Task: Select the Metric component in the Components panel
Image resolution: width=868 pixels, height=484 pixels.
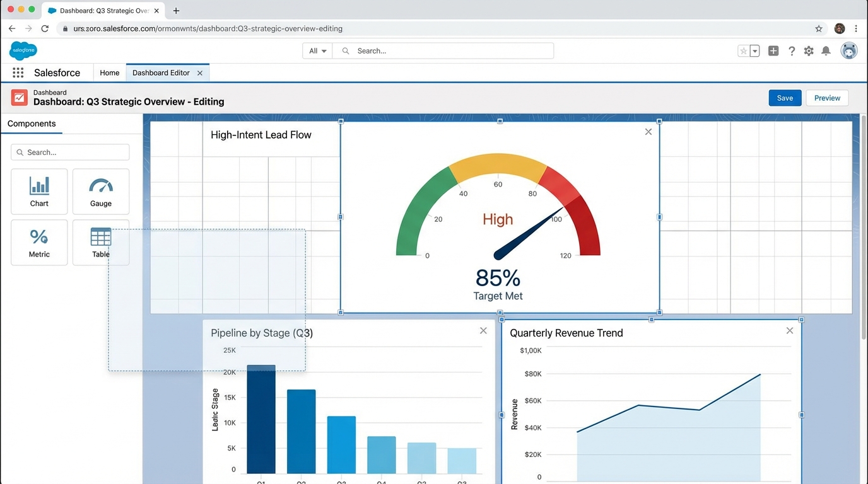Action: (x=38, y=242)
